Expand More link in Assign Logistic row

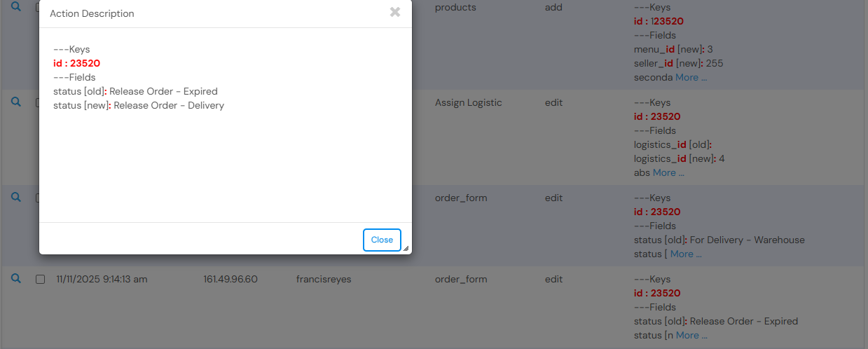668,172
